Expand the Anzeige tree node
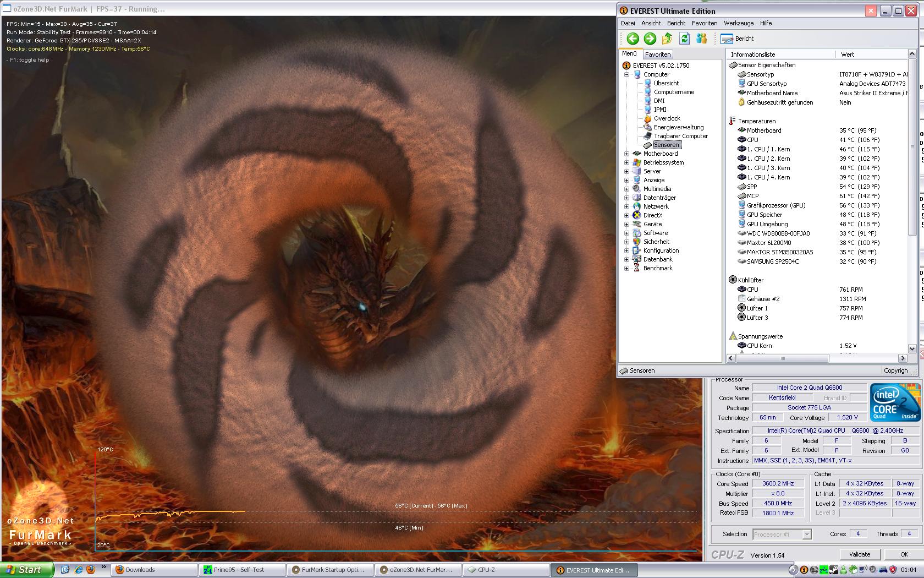 point(626,180)
